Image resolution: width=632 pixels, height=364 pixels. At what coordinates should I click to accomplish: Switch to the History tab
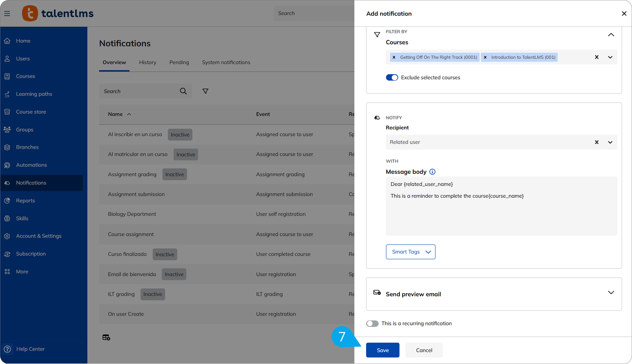[147, 62]
